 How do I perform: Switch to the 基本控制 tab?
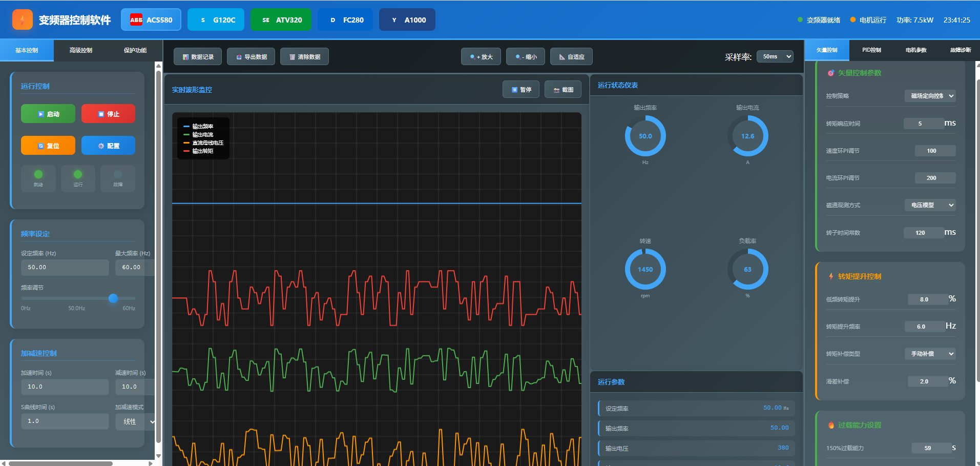point(27,50)
